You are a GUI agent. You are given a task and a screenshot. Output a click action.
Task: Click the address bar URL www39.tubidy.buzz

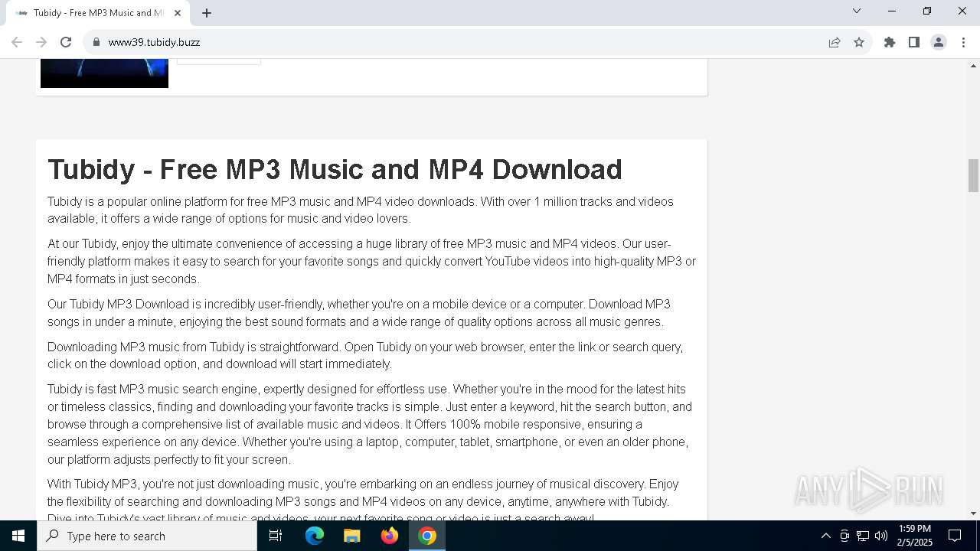(154, 42)
